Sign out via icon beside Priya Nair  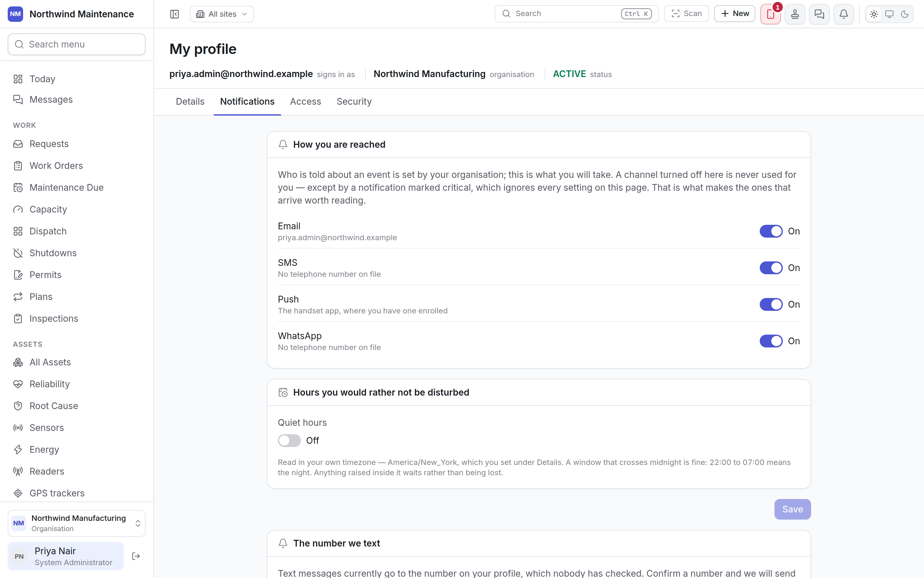pos(136,556)
